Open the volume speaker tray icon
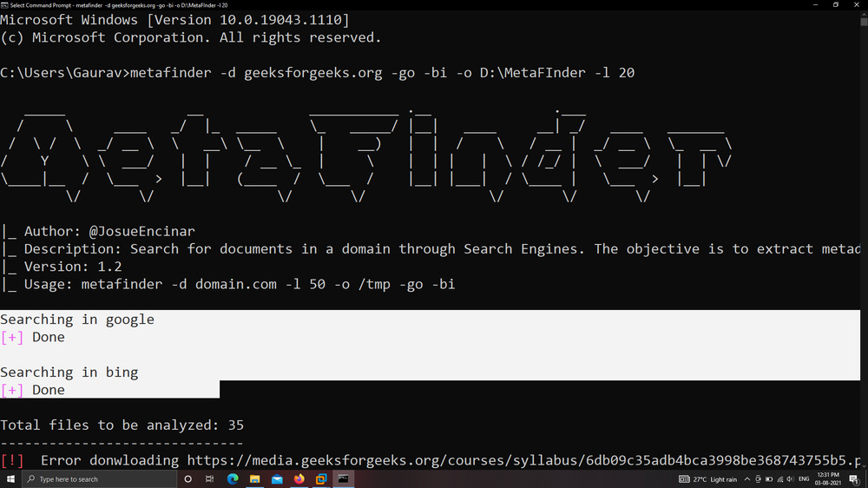The width and height of the screenshot is (868, 488). 790,479
